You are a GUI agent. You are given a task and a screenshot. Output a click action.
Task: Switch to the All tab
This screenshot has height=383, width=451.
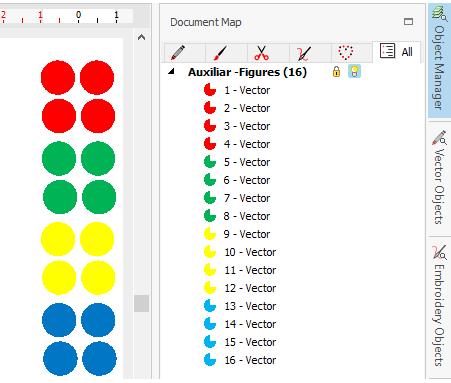click(x=396, y=52)
